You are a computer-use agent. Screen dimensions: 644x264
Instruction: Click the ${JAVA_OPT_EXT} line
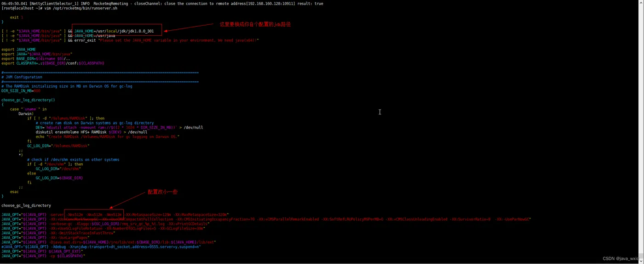[43, 251]
